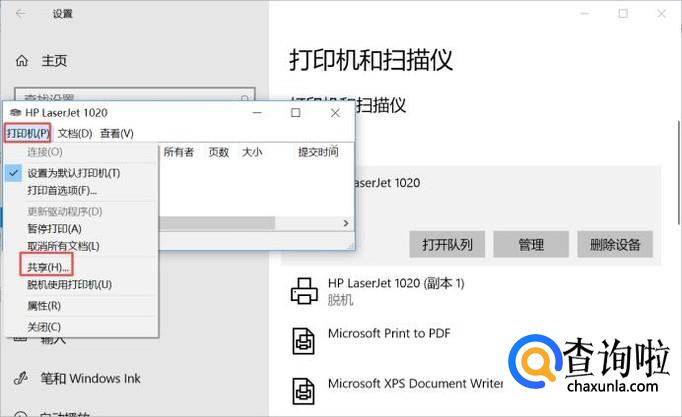Image resolution: width=682 pixels, height=417 pixels.
Task: Click the 笔和 Windows Ink pen icon
Action: tap(21, 378)
